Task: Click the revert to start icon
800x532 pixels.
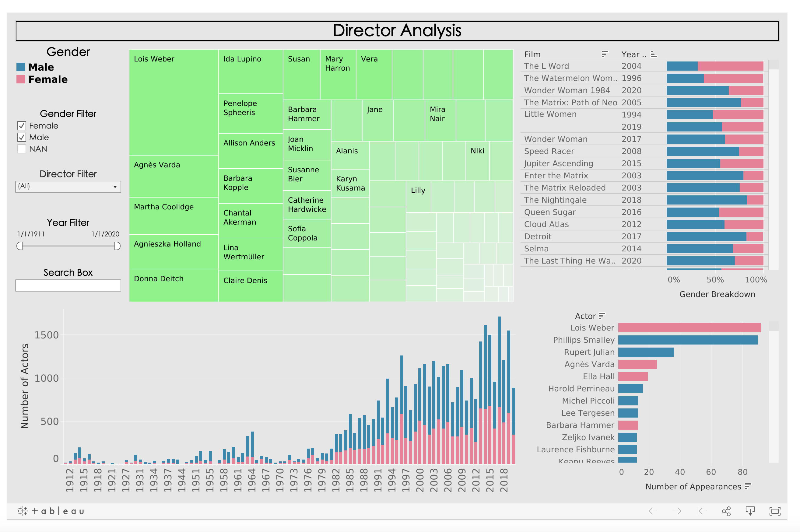Action: pyautogui.click(x=702, y=511)
